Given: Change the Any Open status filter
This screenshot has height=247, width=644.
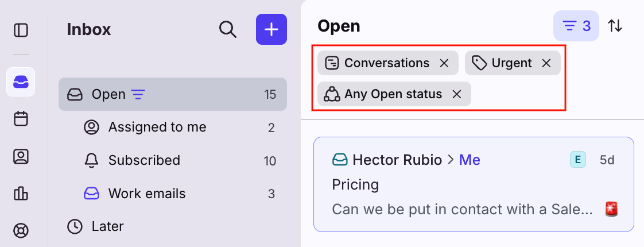Looking at the screenshot, I should click(385, 94).
